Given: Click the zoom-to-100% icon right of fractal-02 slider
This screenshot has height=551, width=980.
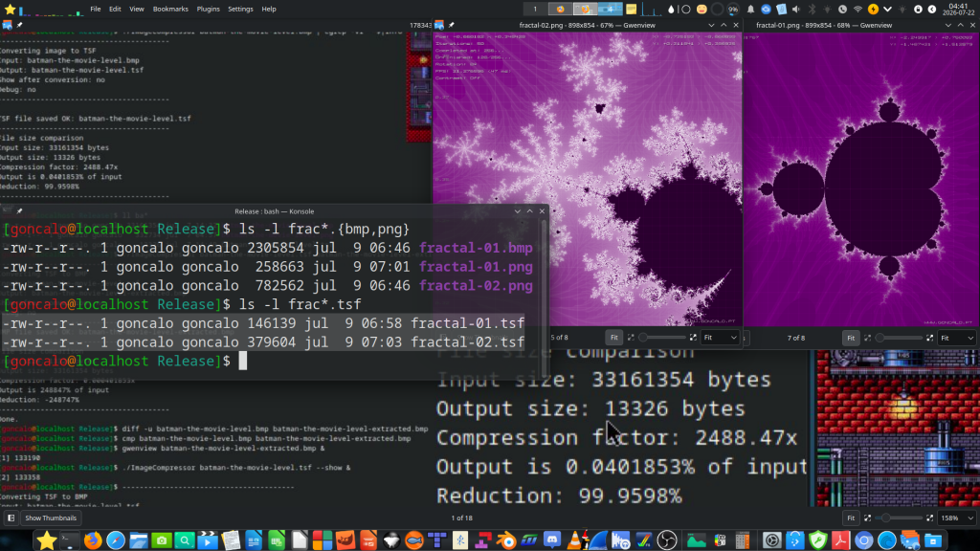Looking at the screenshot, I should pos(693,338).
